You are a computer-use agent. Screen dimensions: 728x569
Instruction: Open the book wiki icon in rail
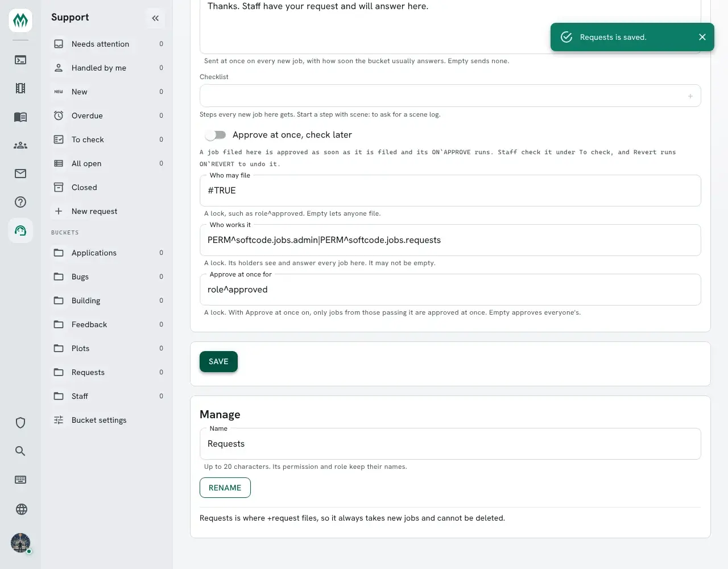click(x=20, y=117)
